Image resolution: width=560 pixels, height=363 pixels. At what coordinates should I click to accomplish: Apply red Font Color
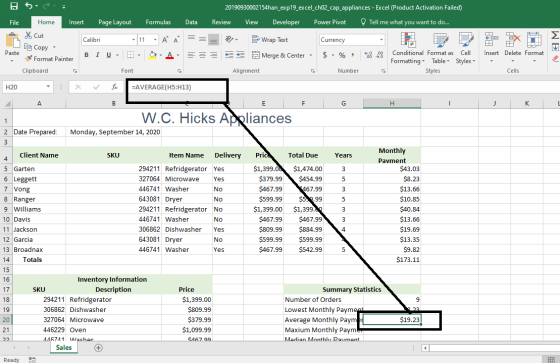point(170,55)
